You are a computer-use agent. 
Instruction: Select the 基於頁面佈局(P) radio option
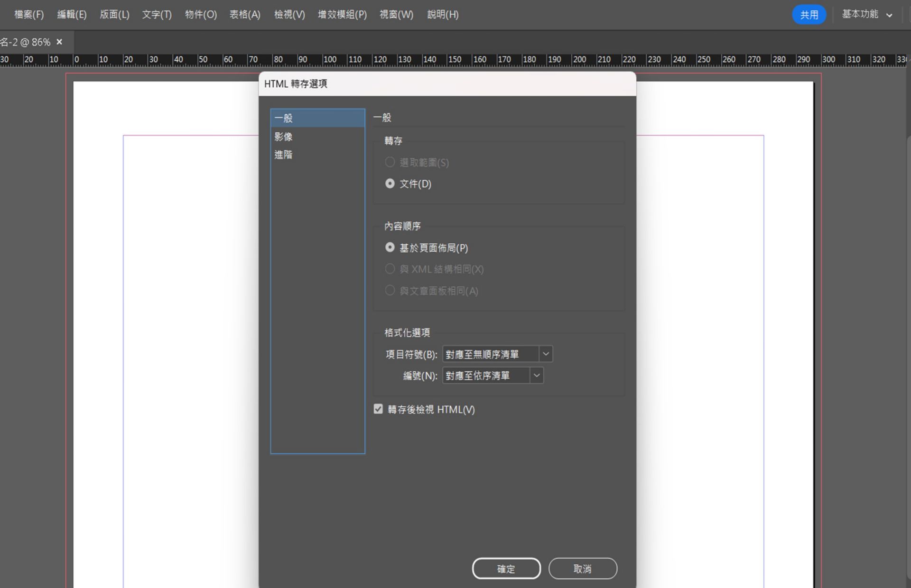[x=390, y=248]
